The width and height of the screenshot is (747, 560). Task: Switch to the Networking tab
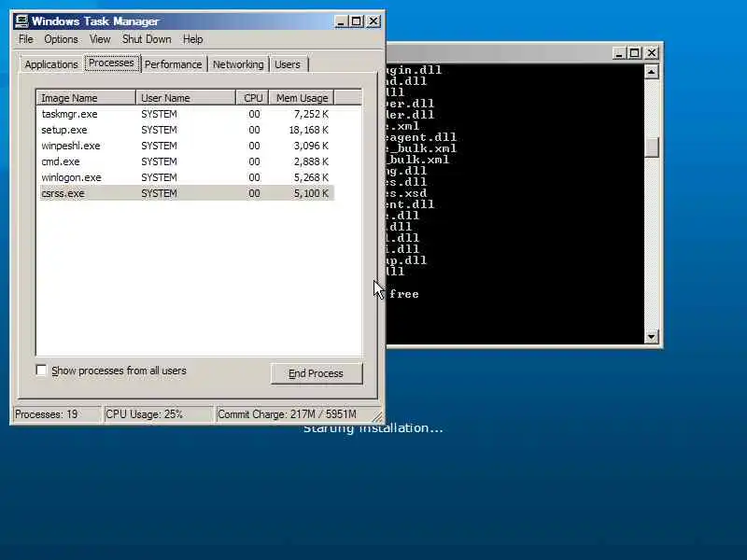tap(238, 64)
